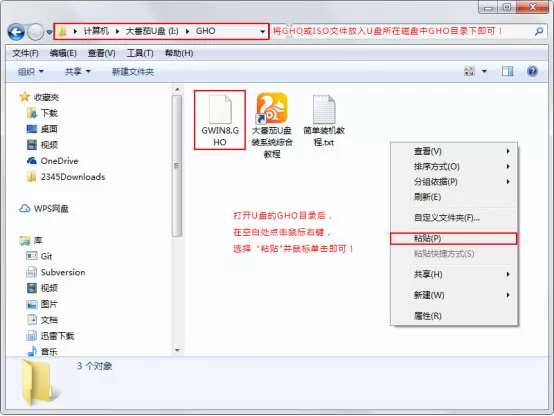Open 文档 library in sidebar
The width and height of the screenshot is (554, 416).
click(x=42, y=320)
